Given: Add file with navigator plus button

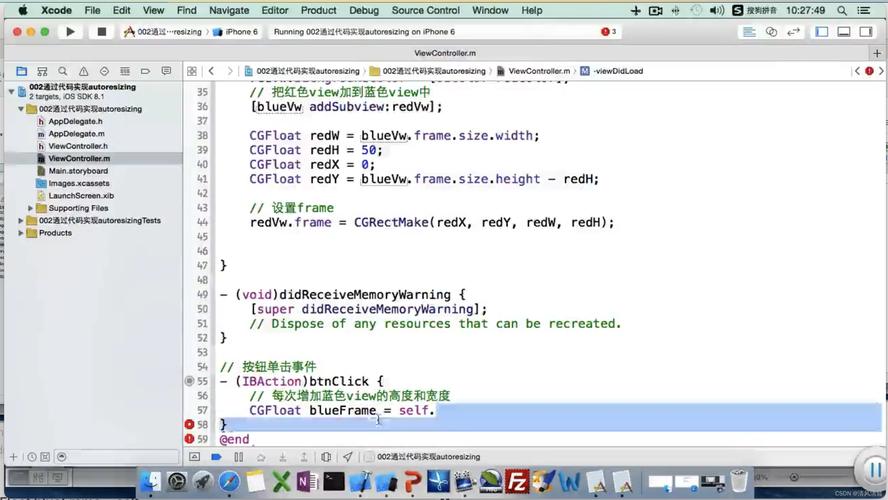Looking at the screenshot, I should point(14,456).
